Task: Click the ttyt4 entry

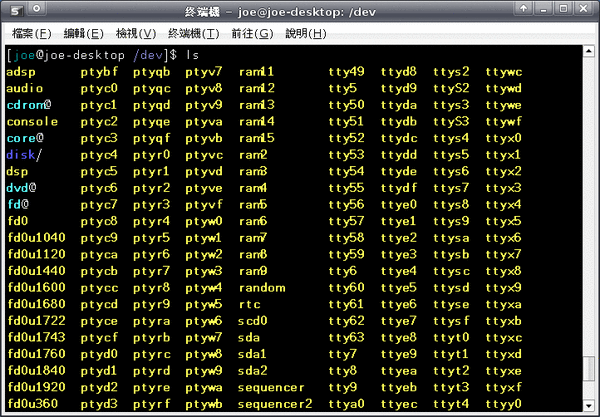Action: (451, 404)
